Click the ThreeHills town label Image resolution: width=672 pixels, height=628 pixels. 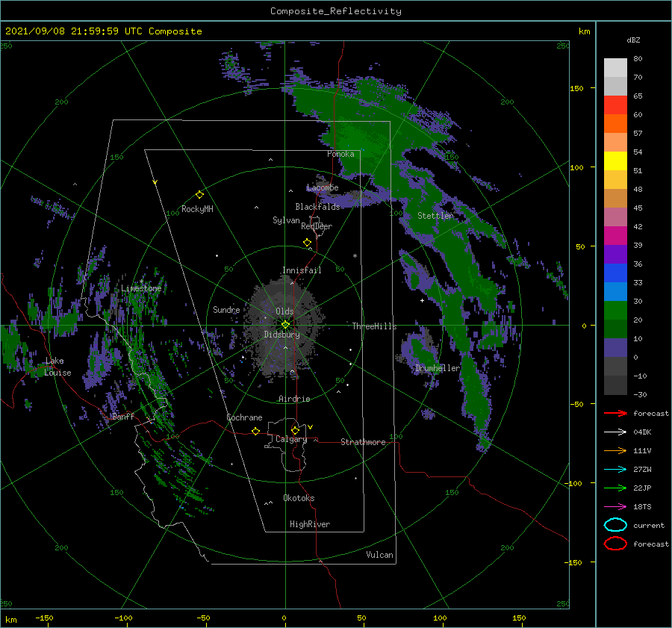tap(374, 326)
